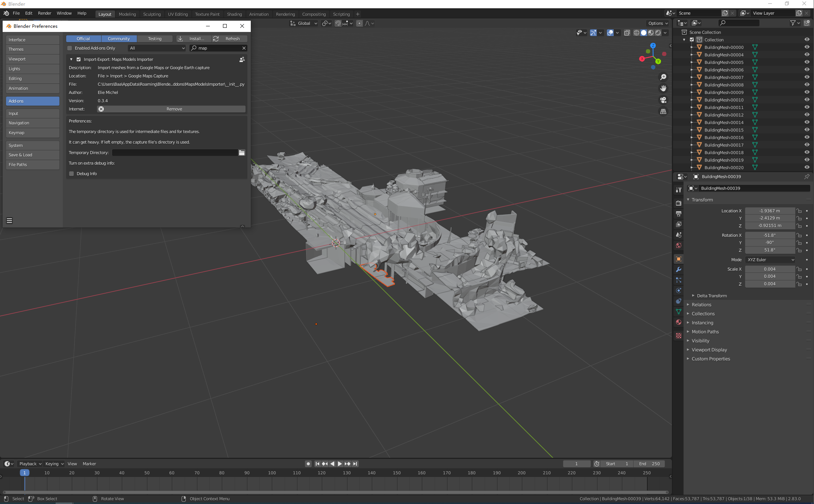Click the Location X value field
Image resolution: width=814 pixels, height=504 pixels.
point(769,211)
